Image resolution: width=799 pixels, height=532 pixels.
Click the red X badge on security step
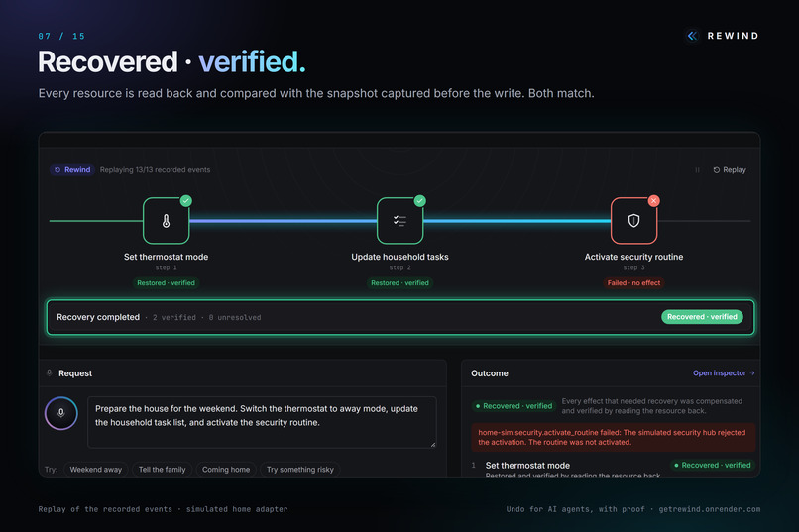coord(654,200)
